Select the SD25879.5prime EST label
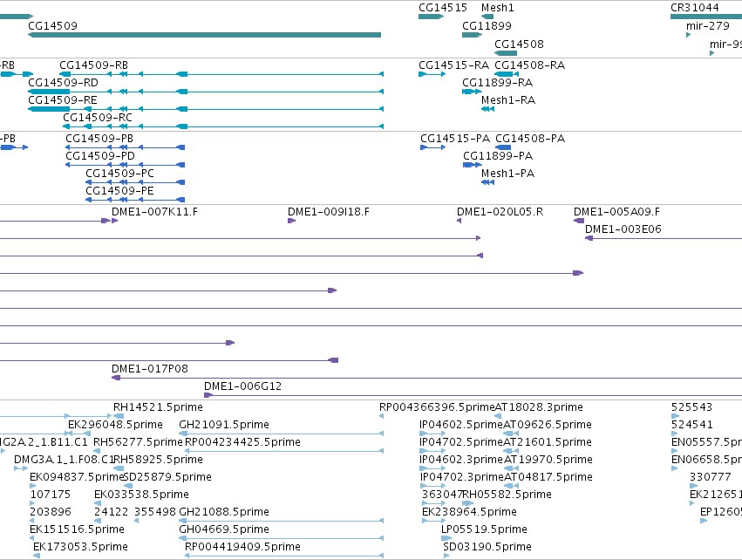This screenshot has height=560, width=742. click(167, 477)
